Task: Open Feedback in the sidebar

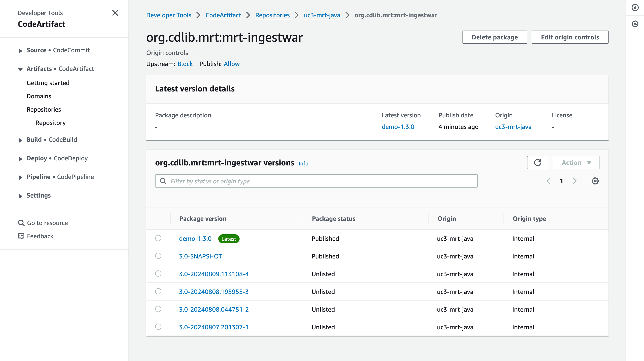Action: 40,236
